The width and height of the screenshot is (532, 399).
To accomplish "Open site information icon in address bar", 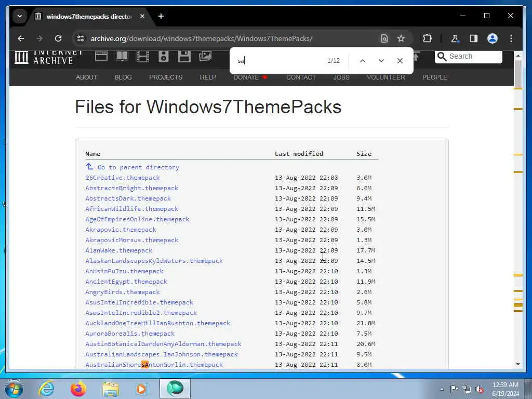I will [81, 38].
